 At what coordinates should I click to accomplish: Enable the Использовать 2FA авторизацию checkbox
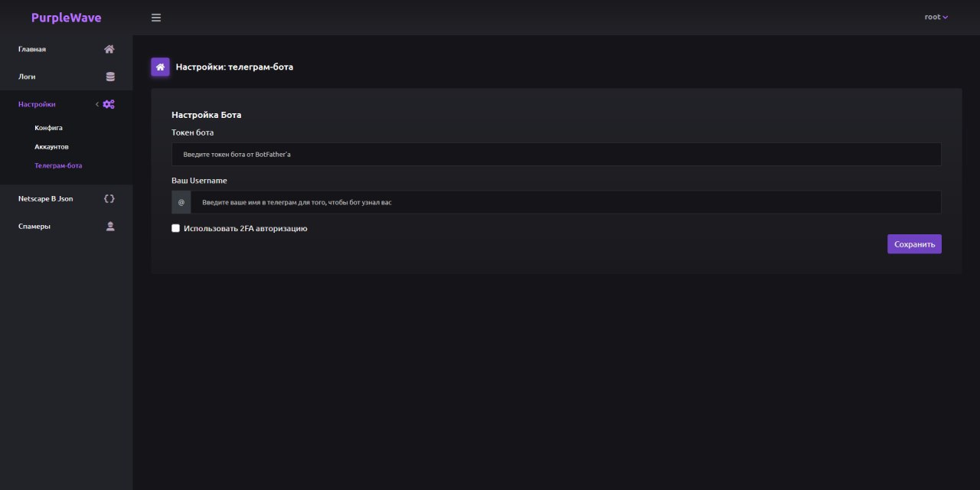[176, 228]
